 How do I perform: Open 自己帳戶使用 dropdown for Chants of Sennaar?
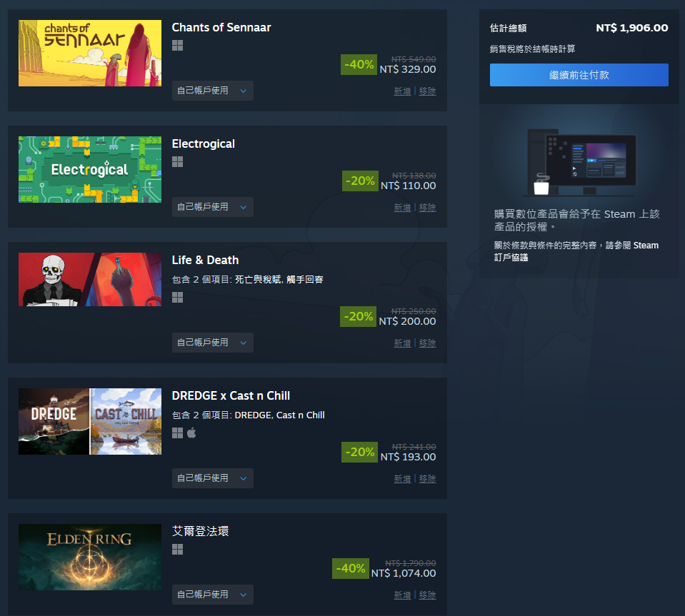213,91
